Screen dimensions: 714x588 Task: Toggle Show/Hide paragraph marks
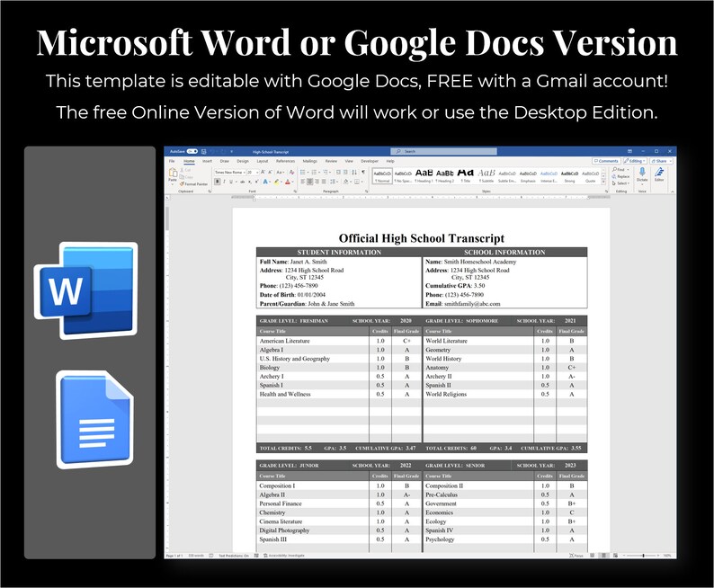click(x=363, y=172)
